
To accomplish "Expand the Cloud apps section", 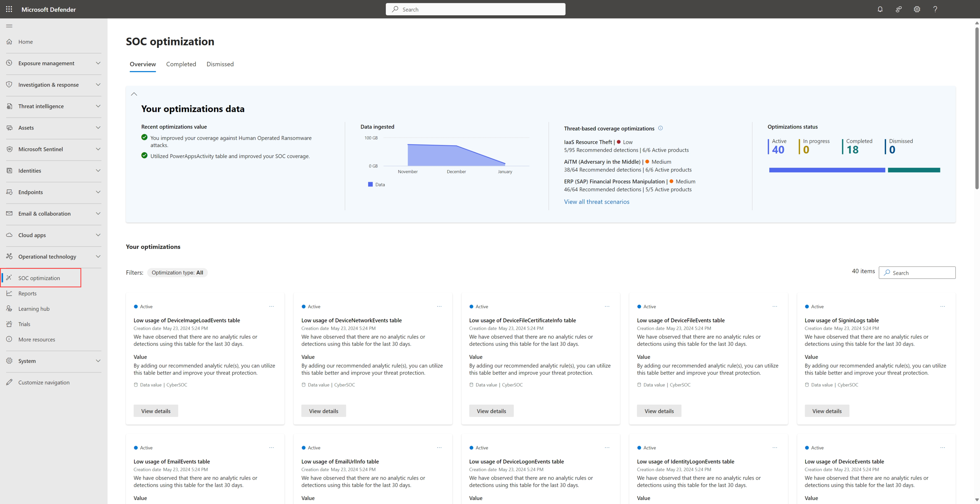I will click(32, 235).
